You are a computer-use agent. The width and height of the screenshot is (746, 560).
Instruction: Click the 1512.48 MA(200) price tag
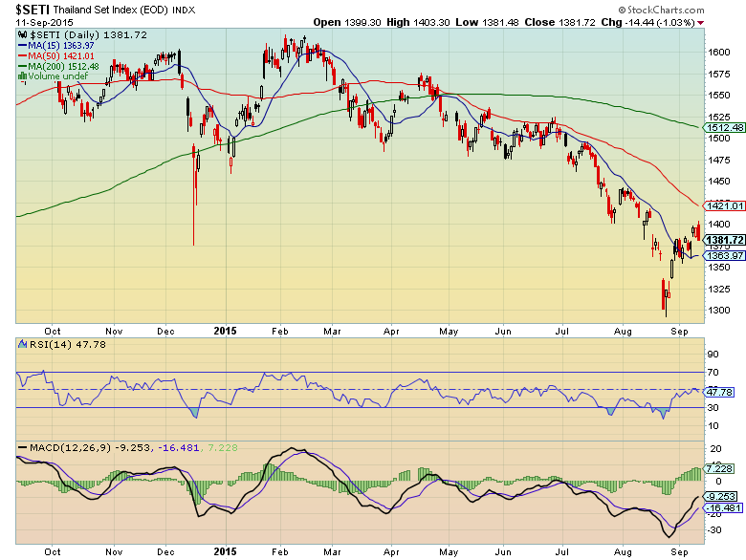tap(725, 127)
